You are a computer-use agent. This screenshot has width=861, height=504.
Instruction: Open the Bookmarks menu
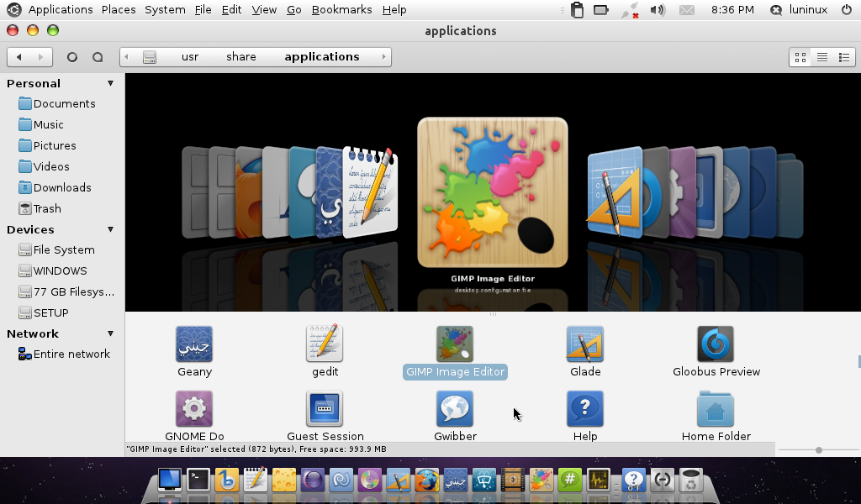click(x=341, y=10)
